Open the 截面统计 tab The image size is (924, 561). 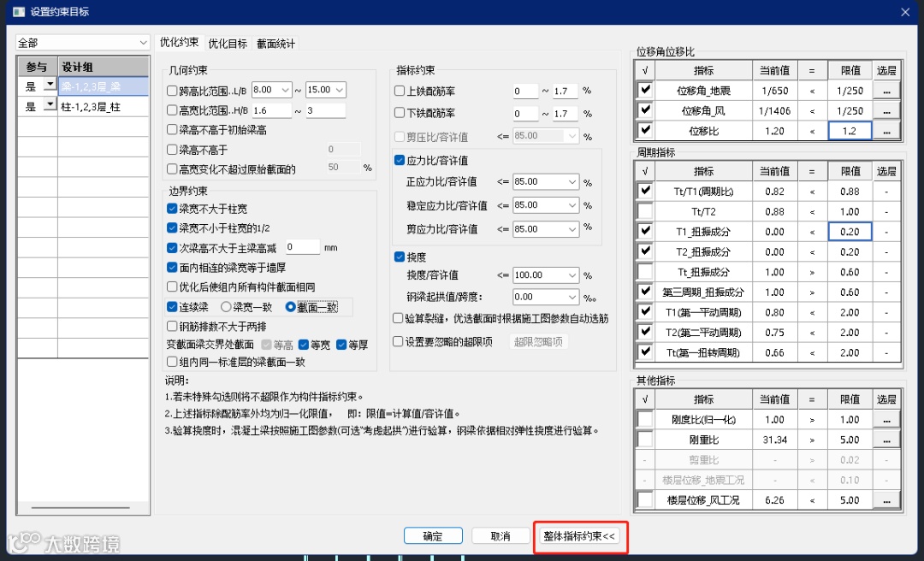coord(275,43)
